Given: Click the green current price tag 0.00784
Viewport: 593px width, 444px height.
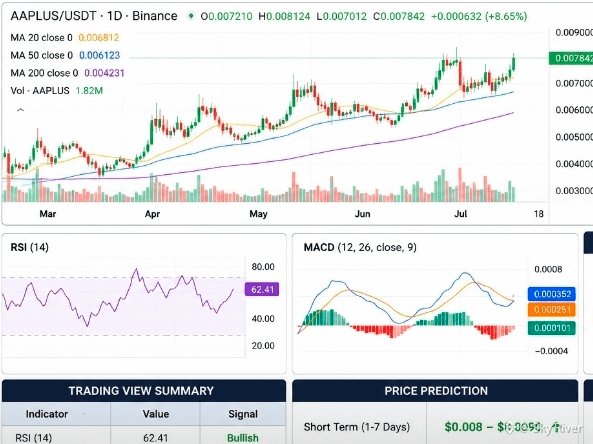Looking at the screenshot, I should pos(571,58).
